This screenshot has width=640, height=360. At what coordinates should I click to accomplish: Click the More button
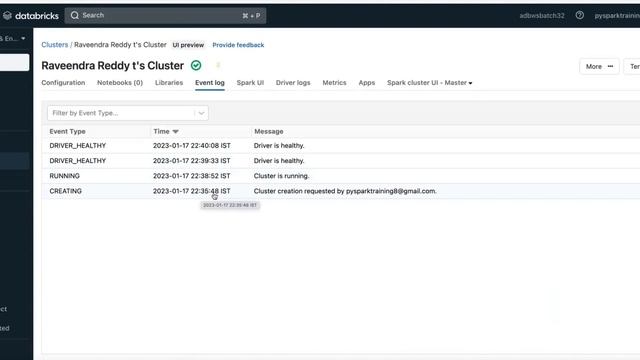[x=599, y=66]
